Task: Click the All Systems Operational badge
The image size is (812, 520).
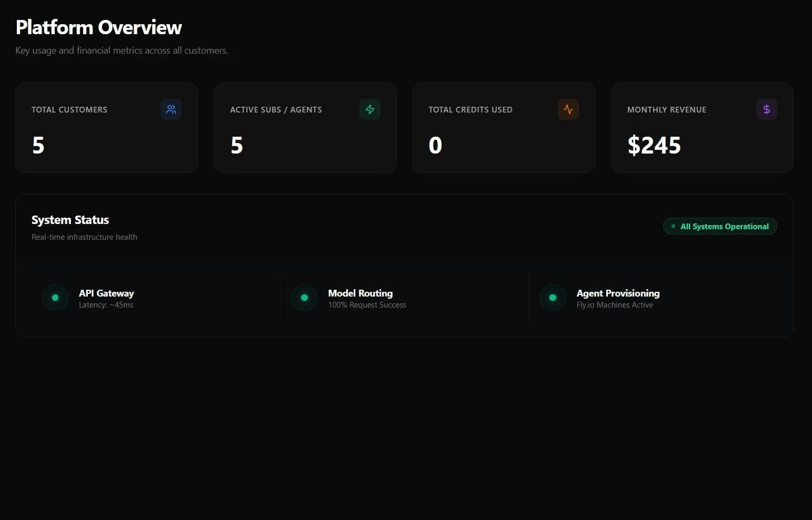Action: point(720,227)
